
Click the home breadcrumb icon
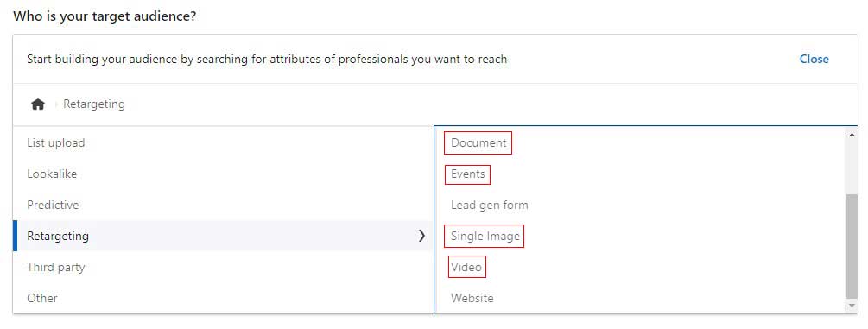click(38, 104)
